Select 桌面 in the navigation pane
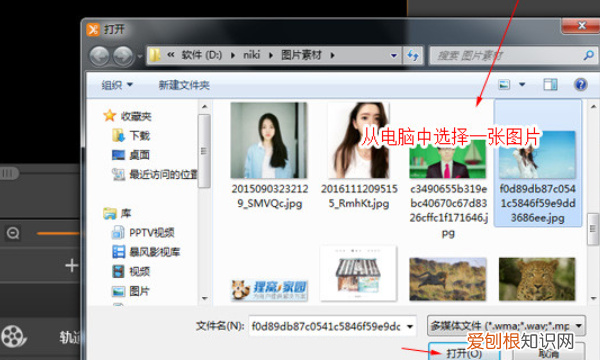The image size is (600, 360). pos(131,155)
